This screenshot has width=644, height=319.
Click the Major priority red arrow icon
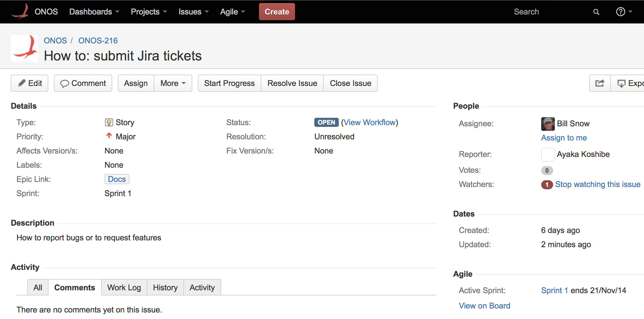(109, 136)
